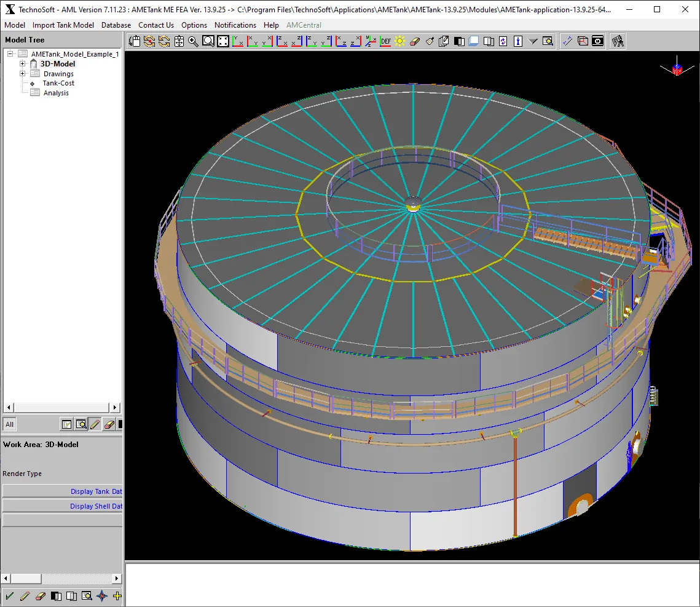Image resolution: width=700 pixels, height=607 pixels.
Task: Open the Database menu
Action: click(116, 25)
